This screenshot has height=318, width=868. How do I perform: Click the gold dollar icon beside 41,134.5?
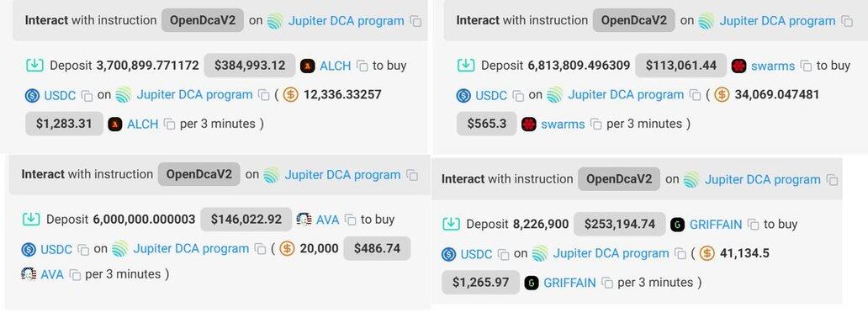(x=707, y=254)
